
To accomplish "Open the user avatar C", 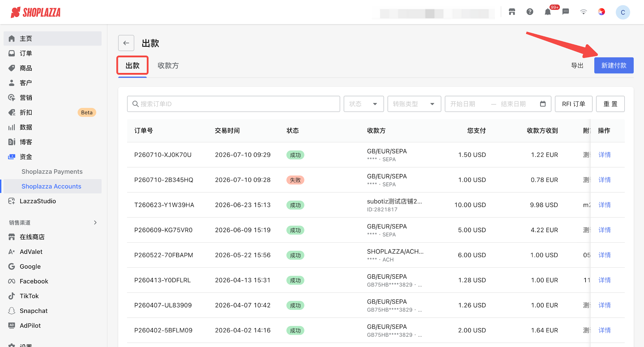I will coord(623,12).
